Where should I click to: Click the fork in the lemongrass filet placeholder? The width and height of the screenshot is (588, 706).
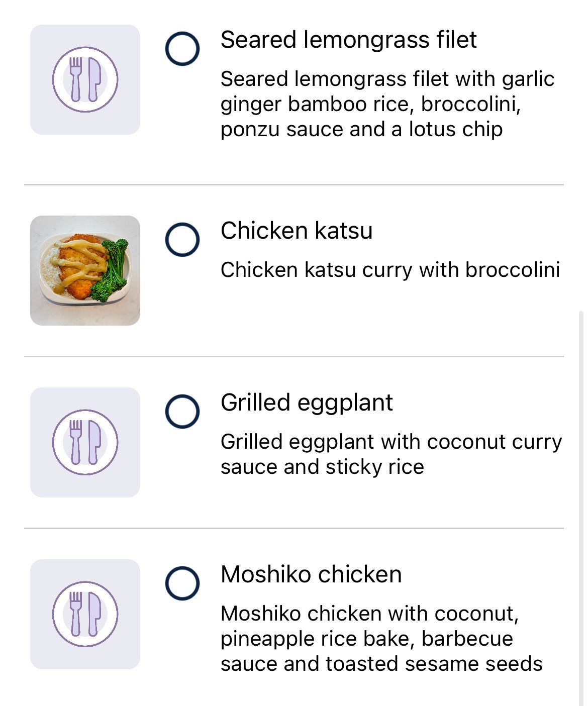75,79
